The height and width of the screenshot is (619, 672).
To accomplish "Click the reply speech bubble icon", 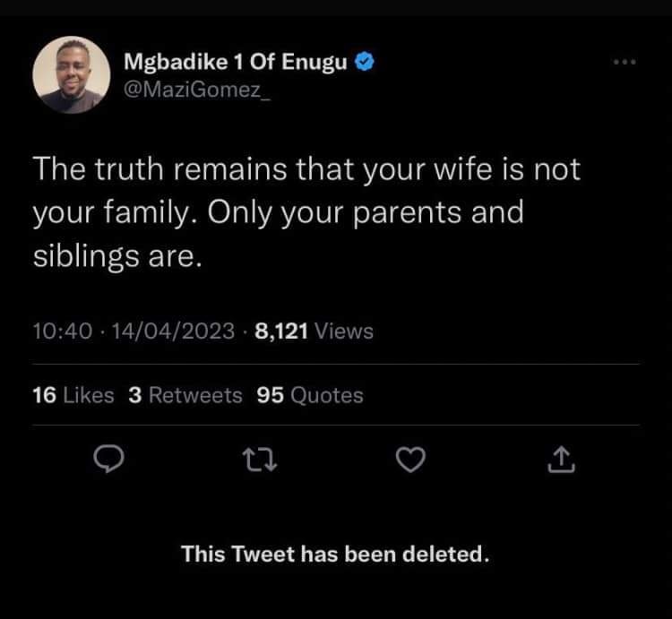I will click(108, 460).
